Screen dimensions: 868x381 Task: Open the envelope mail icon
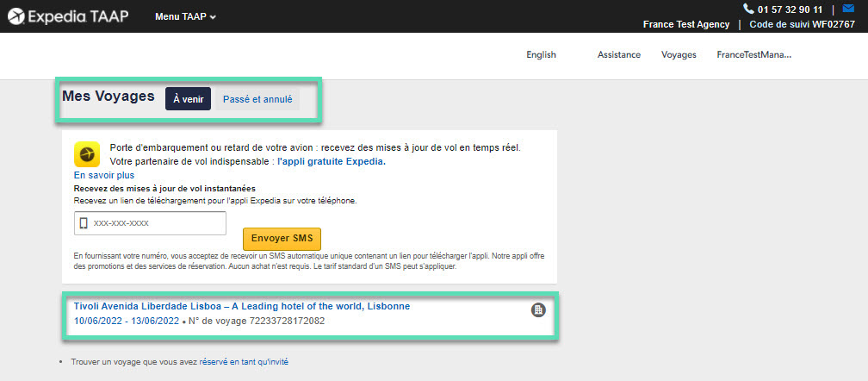click(x=848, y=9)
